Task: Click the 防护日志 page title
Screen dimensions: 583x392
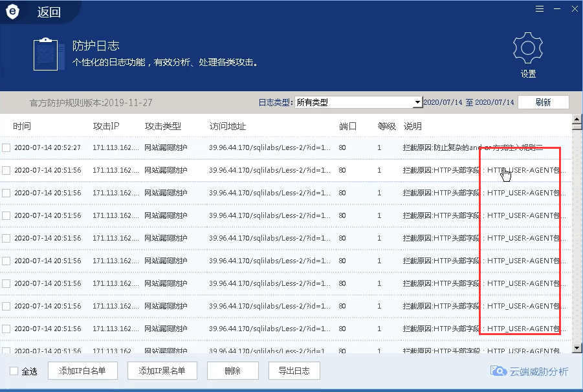Action: [x=96, y=46]
